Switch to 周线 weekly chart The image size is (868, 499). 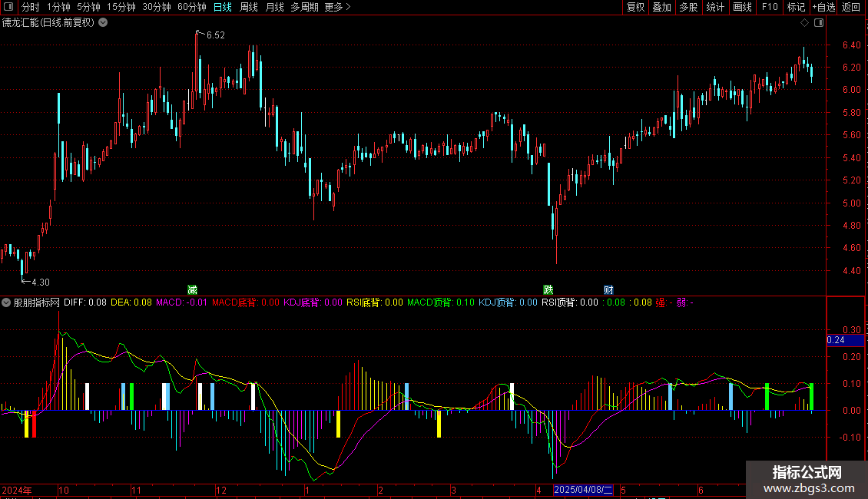[249, 7]
